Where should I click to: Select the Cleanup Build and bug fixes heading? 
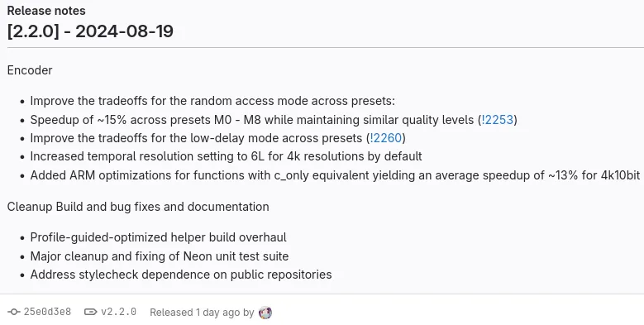point(138,207)
